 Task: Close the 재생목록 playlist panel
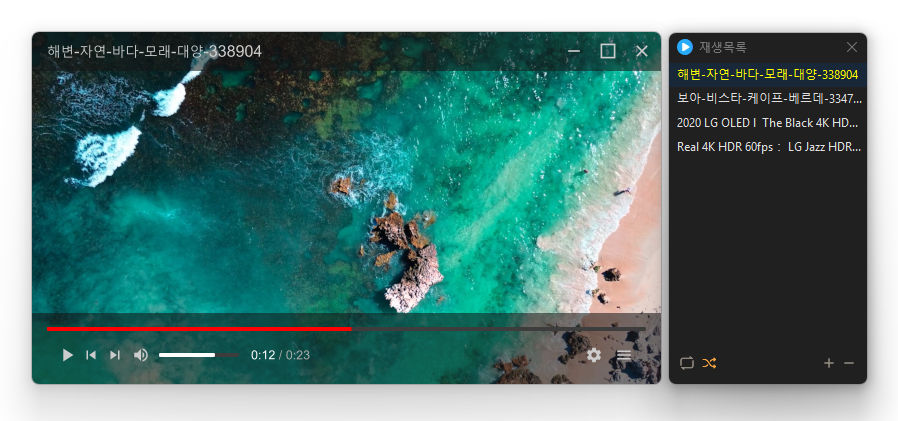tap(851, 47)
